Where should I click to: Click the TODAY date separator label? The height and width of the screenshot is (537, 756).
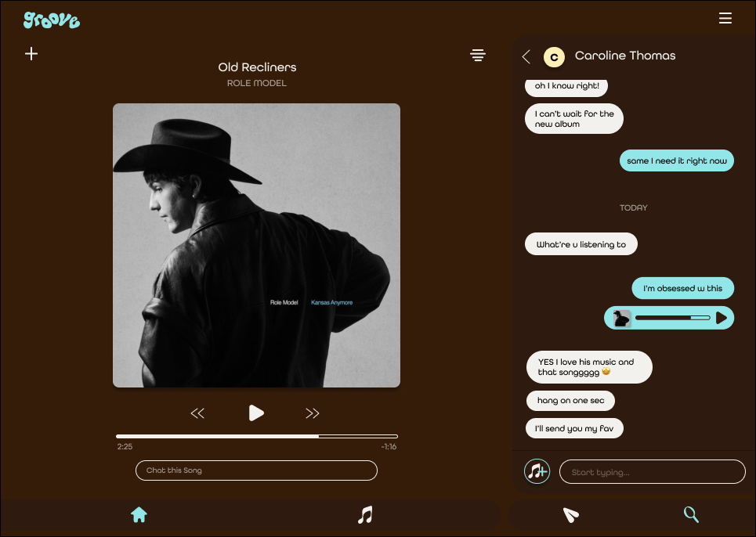click(634, 207)
